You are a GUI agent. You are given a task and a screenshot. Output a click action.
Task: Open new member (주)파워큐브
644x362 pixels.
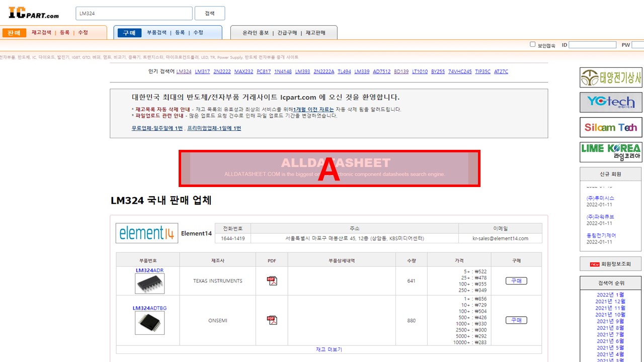[600, 217]
